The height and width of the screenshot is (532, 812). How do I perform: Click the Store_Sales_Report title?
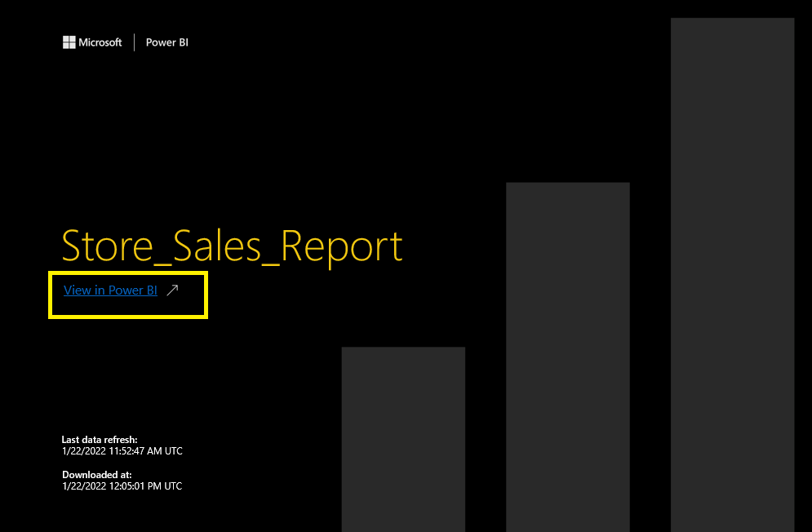[x=231, y=246]
